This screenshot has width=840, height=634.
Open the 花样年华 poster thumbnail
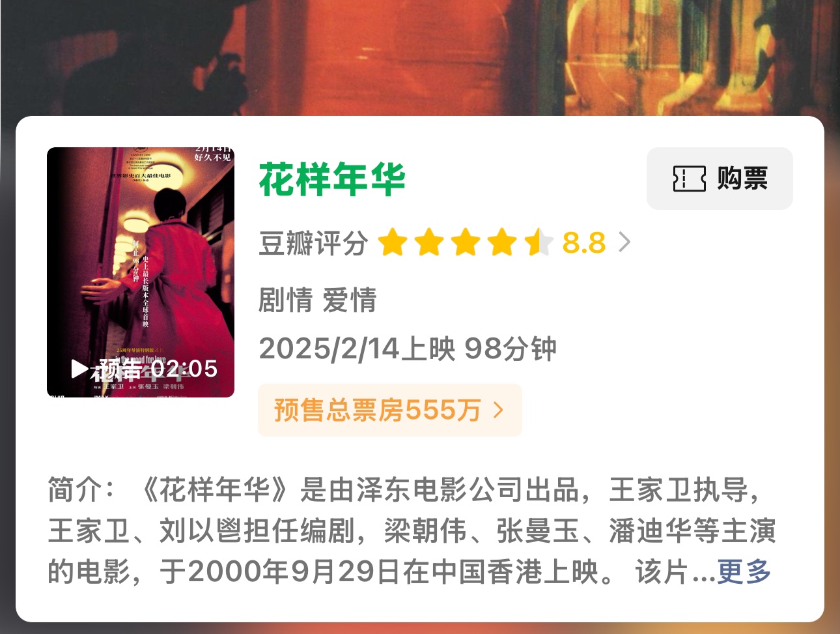point(141,272)
